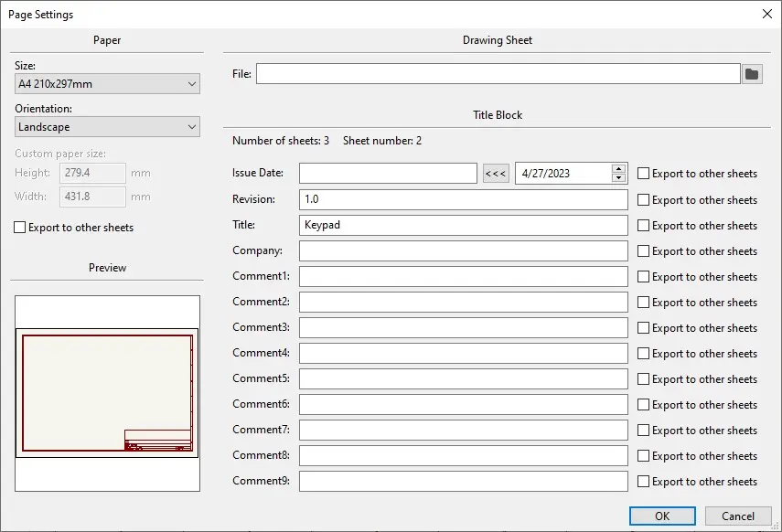Click the Company input field
Image resolution: width=782 pixels, height=532 pixels.
[x=464, y=250]
